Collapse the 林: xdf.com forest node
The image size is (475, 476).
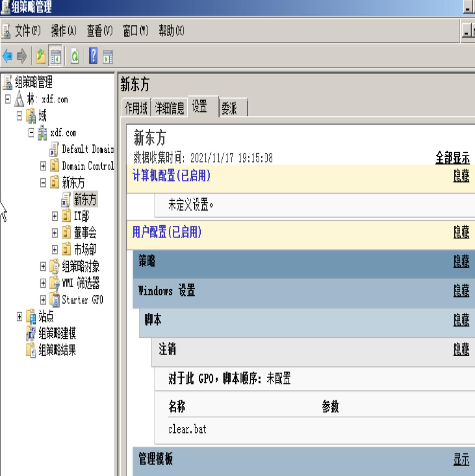[8, 99]
